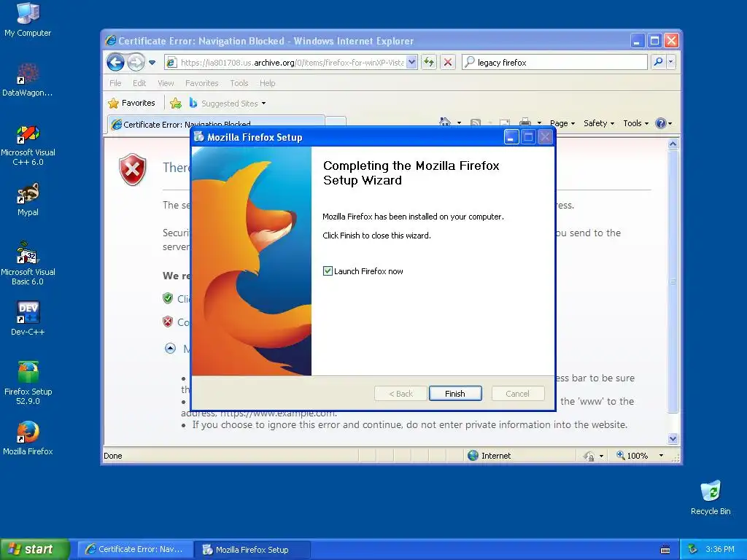Click the red Stop loading icon
747x560 pixels.
coord(448,62)
